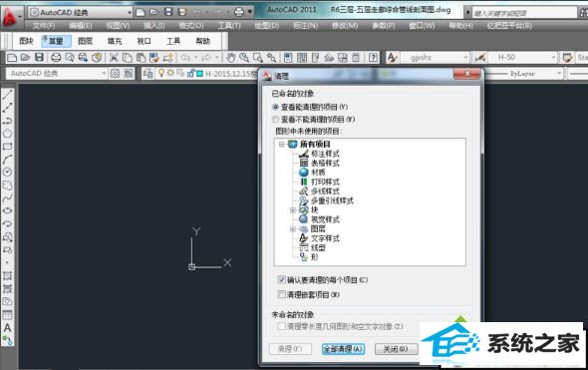Click the 关闭 button in dialog
Viewport: 588px width, 370px height.
397,349
